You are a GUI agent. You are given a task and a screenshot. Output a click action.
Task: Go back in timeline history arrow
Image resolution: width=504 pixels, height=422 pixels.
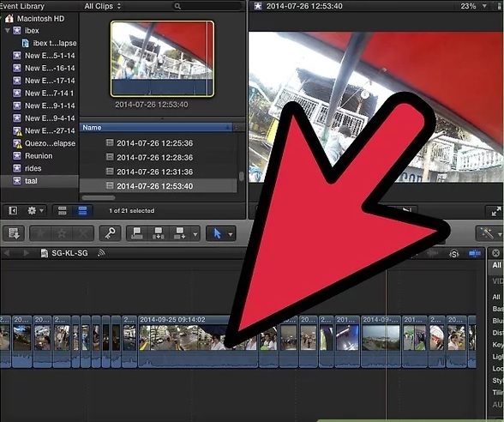click(x=7, y=253)
